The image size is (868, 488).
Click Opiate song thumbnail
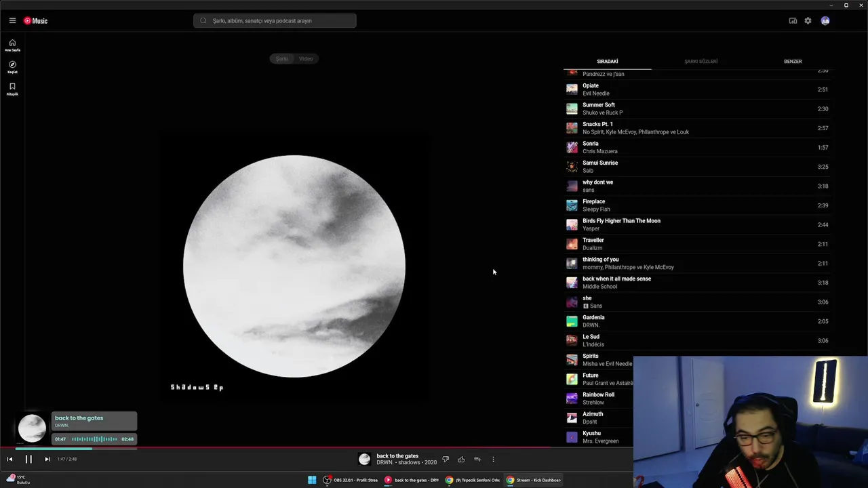(x=572, y=89)
